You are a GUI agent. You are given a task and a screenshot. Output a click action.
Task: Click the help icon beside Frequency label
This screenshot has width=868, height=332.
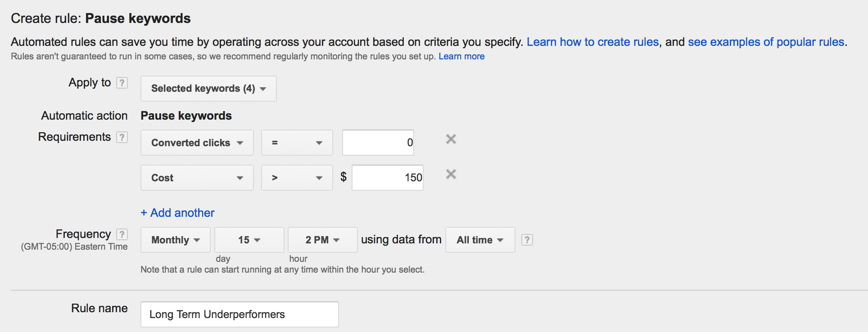point(122,234)
